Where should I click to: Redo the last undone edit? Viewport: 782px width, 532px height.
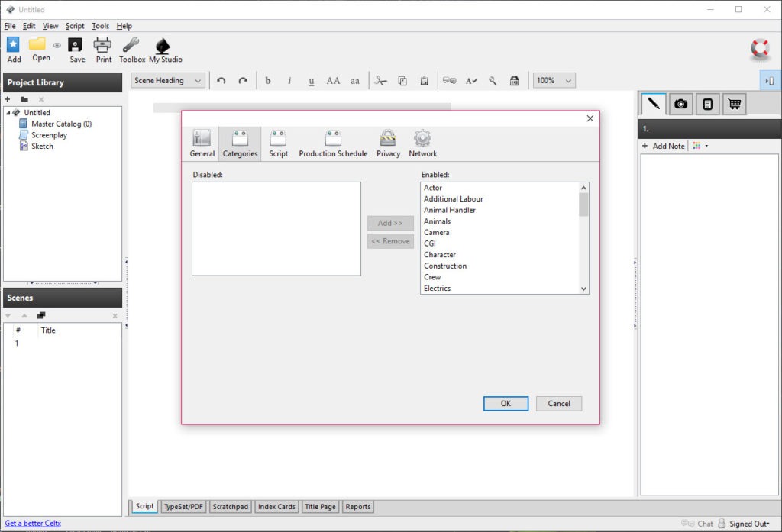coord(243,81)
